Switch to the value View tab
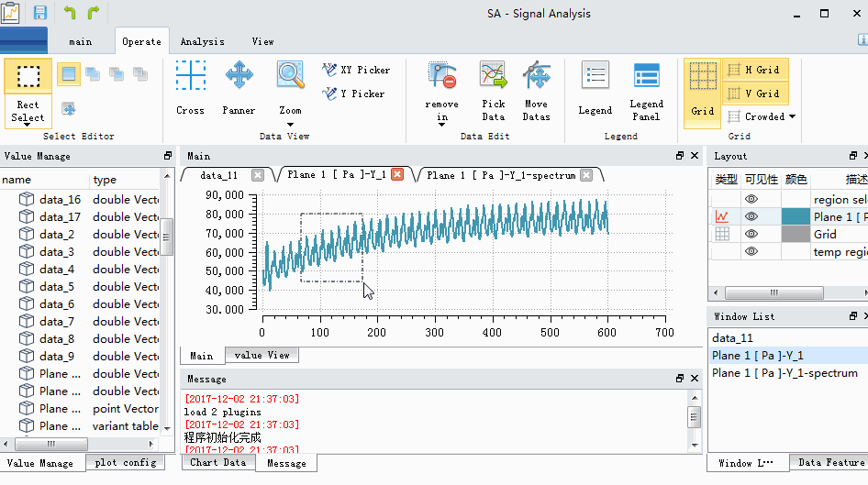This screenshot has height=485, width=868. tap(262, 355)
